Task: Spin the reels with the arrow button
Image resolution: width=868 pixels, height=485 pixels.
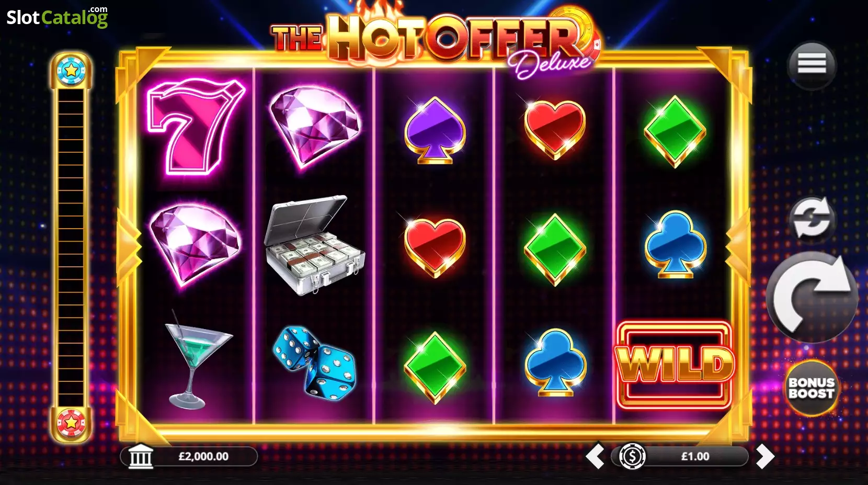Action: tap(811, 296)
